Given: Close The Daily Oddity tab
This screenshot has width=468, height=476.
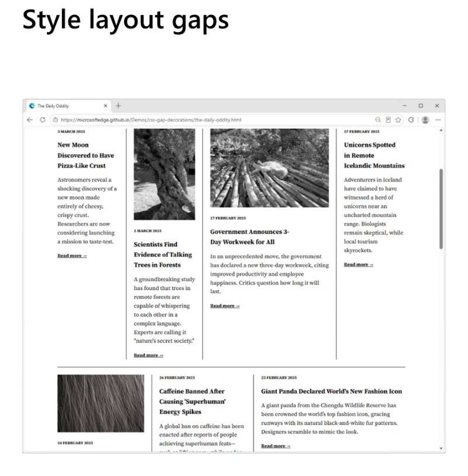Looking at the screenshot, I should point(105,106).
